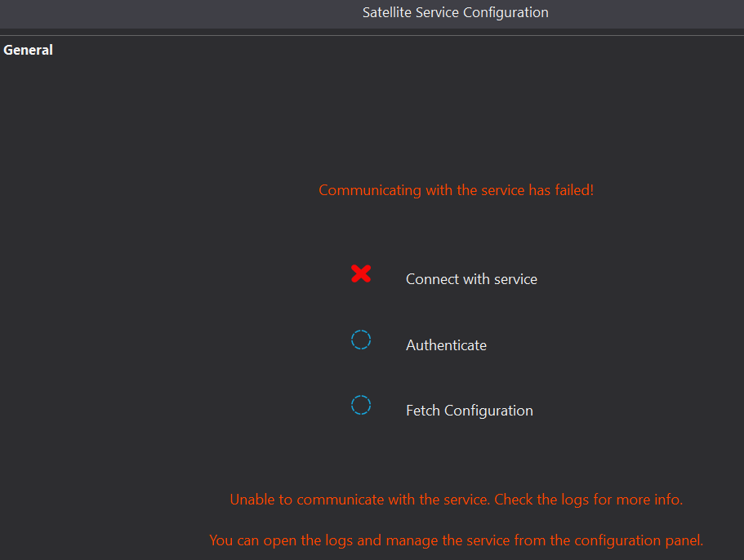Click the pending circle icon beside Authenticate
The height and width of the screenshot is (560, 744).
(361, 340)
